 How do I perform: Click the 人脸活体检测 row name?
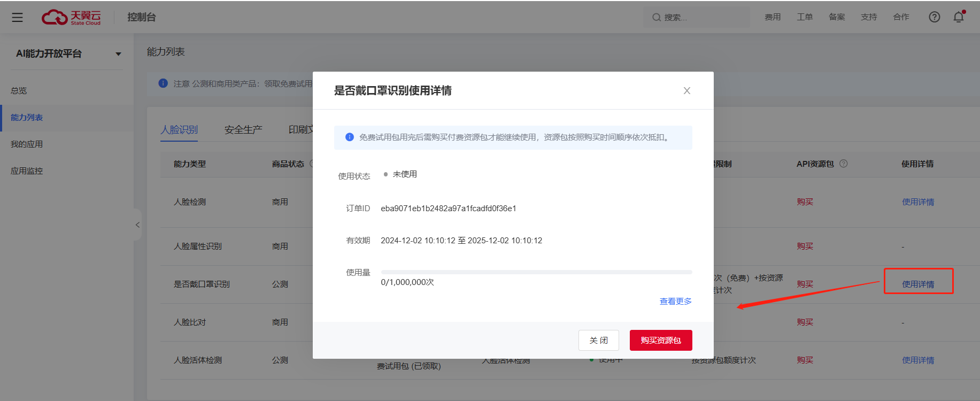point(198,360)
